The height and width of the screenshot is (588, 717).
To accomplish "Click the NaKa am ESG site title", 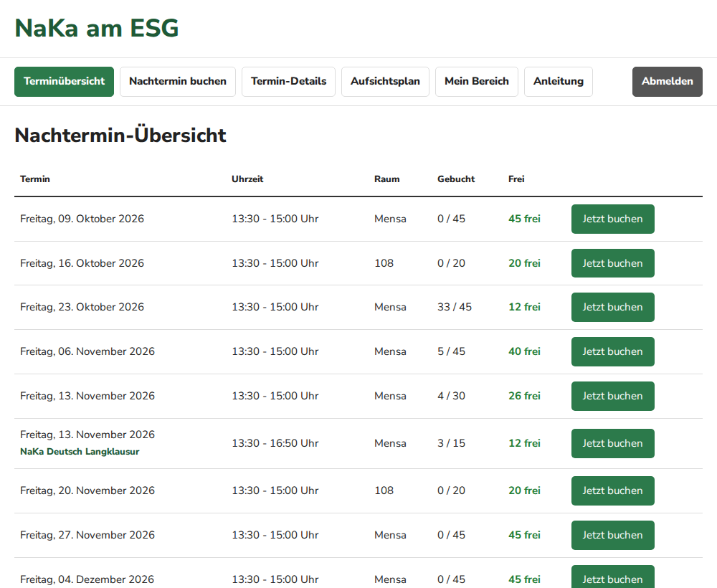I will tap(97, 28).
